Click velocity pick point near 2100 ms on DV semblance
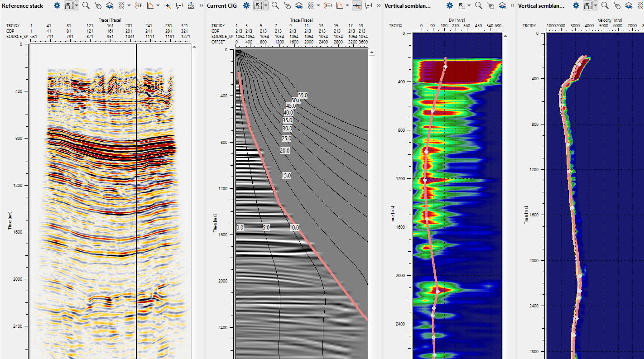This screenshot has width=644, height=359. pos(437,292)
